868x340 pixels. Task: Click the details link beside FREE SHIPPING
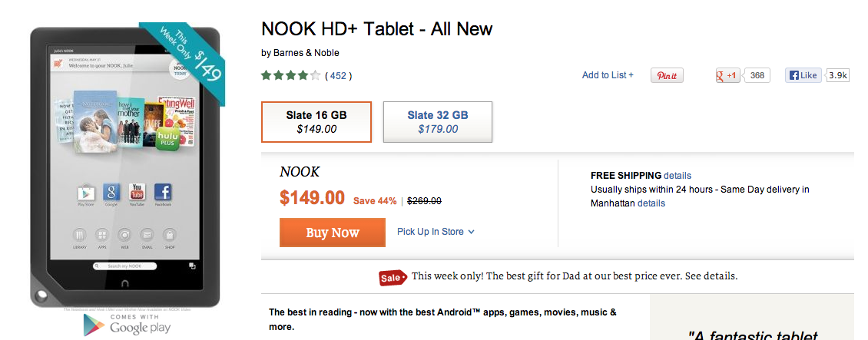pos(678,176)
